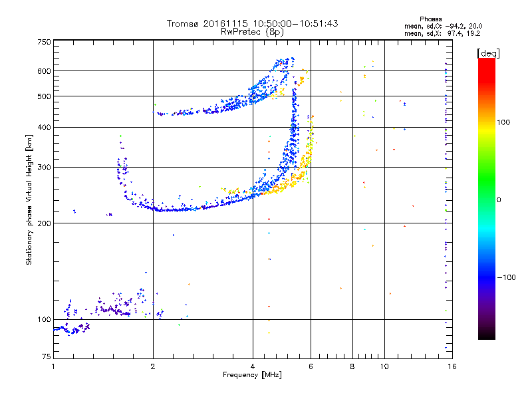
Task: Click the '[deg]' colorbar unit label
Action: click(488, 53)
